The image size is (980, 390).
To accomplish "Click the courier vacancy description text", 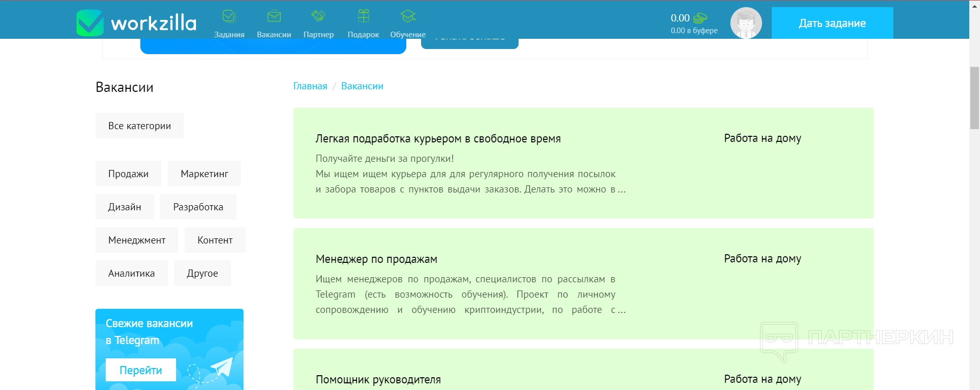I will (471, 174).
